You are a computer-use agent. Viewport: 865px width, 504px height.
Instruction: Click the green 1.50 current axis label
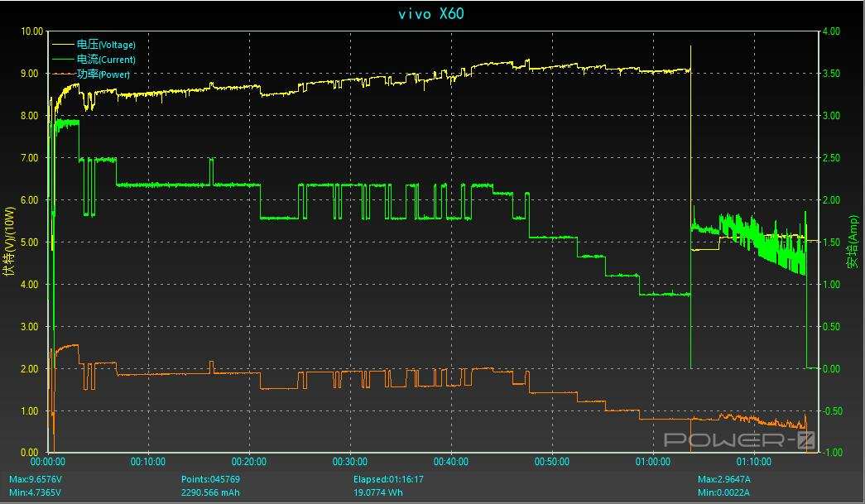tap(831, 242)
